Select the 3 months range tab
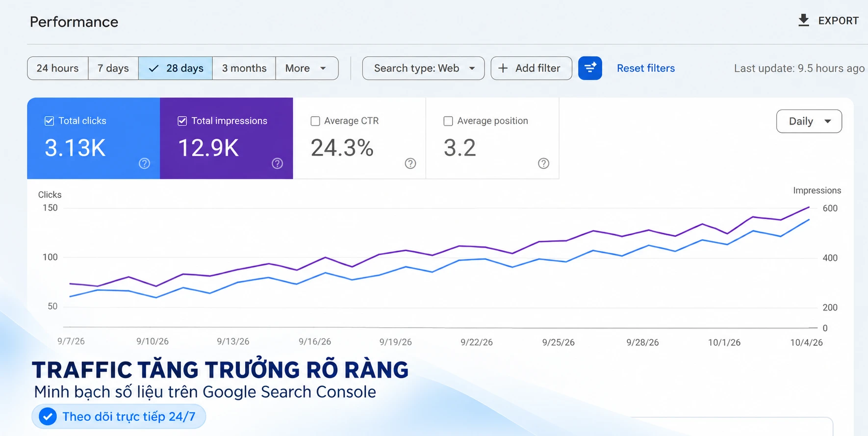868x436 pixels. click(x=244, y=68)
